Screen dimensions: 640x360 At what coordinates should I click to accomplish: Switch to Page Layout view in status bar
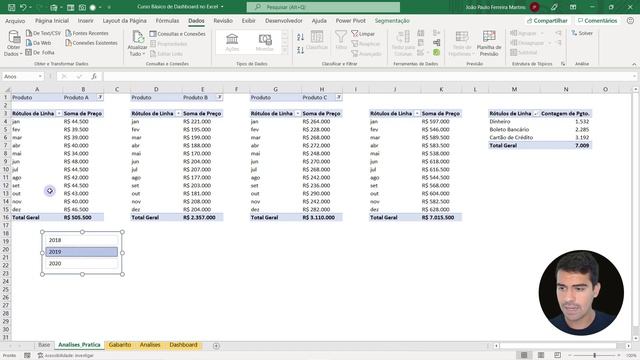pyautogui.click(x=541, y=355)
